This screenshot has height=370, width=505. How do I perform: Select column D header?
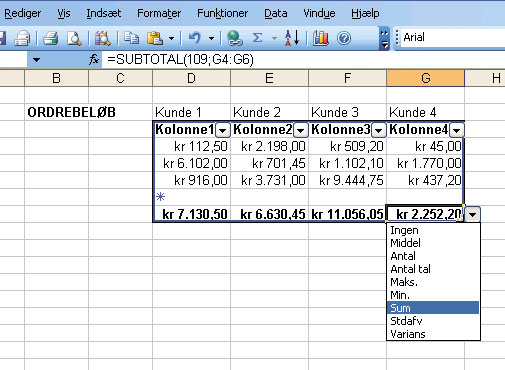192,78
